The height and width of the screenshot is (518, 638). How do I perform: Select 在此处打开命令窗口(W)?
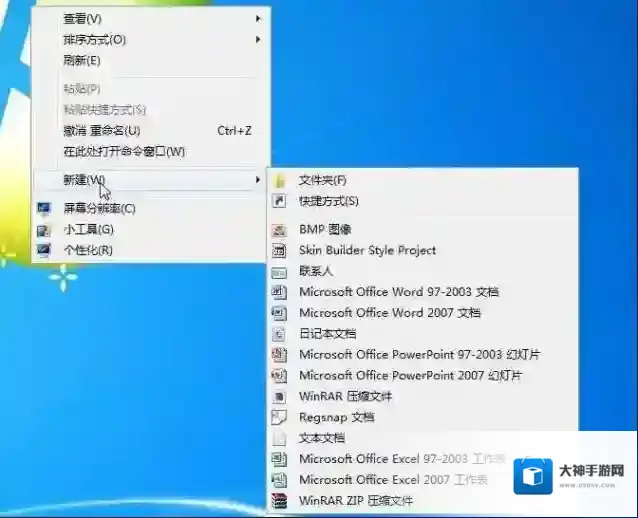[x=151, y=152]
